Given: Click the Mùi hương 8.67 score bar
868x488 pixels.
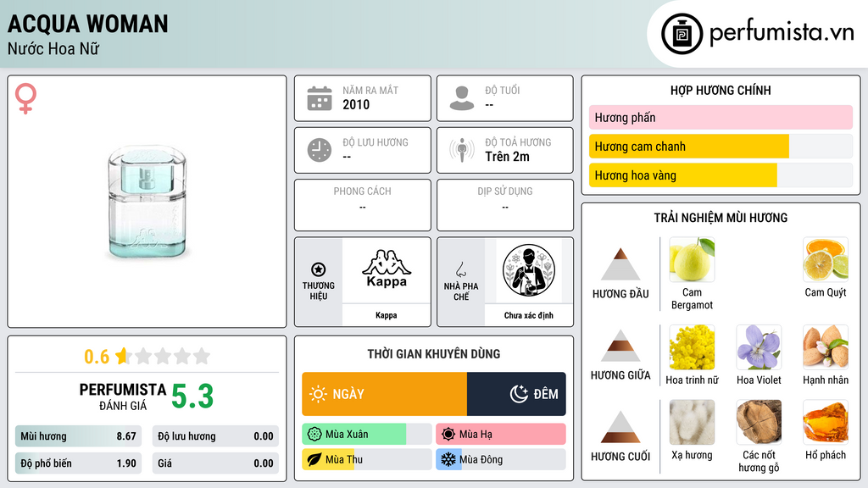Looking at the screenshot, I should (x=78, y=436).
